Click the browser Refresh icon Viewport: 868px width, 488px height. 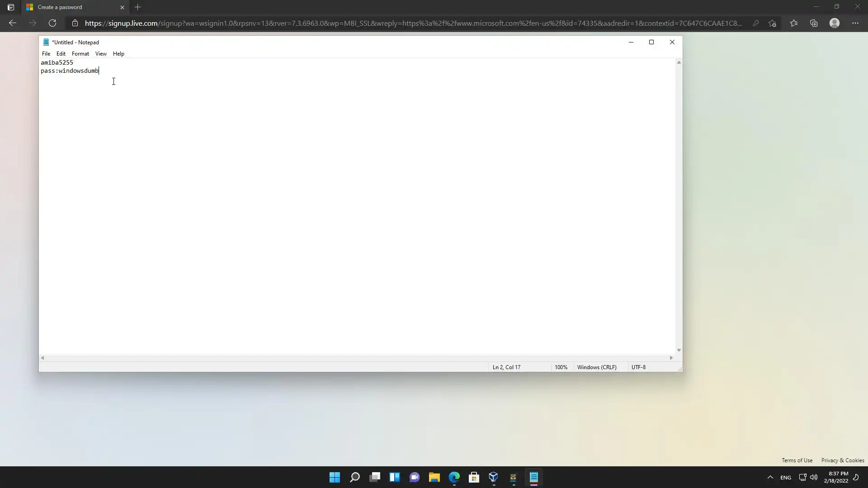(52, 23)
